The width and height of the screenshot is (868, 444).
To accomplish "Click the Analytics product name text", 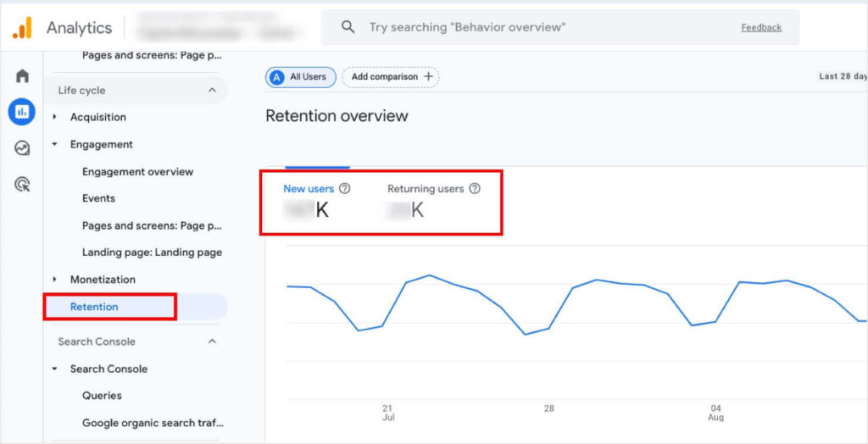I will pos(79,28).
